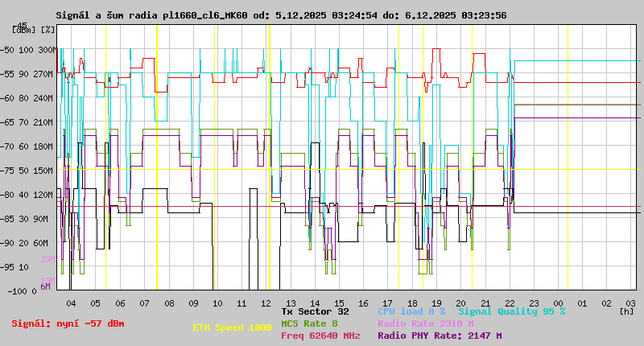Select hour 22 on the time axis
The width and height of the screenshot is (644, 346).
coord(510,303)
